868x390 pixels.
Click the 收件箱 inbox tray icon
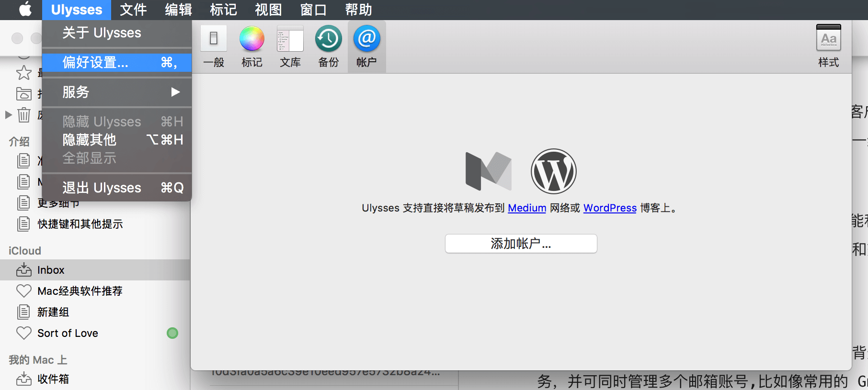coord(24,379)
